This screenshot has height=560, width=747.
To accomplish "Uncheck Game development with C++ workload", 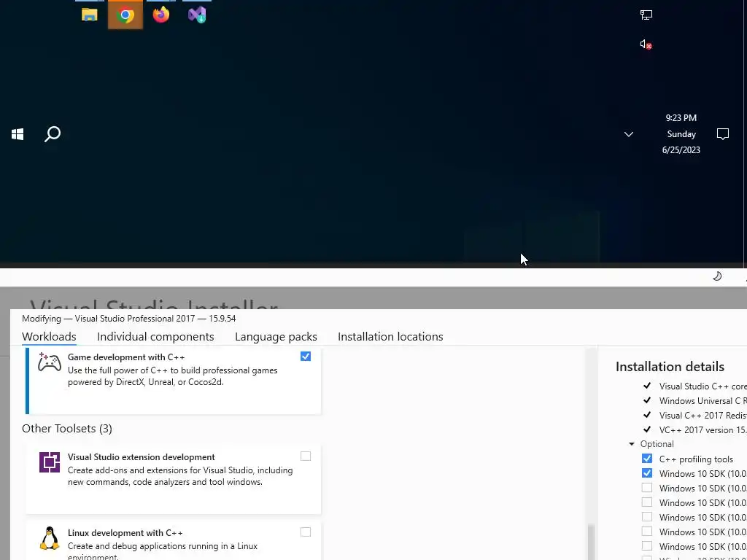I will (x=306, y=356).
